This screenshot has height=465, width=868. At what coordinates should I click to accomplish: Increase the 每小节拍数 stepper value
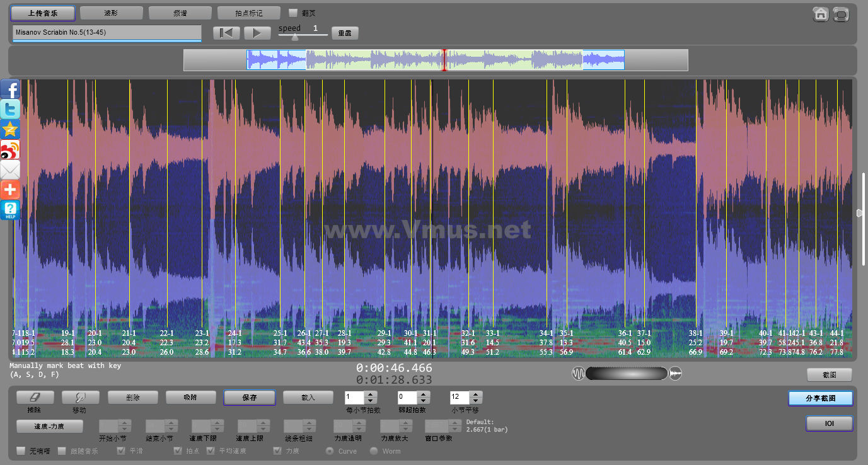(x=371, y=394)
